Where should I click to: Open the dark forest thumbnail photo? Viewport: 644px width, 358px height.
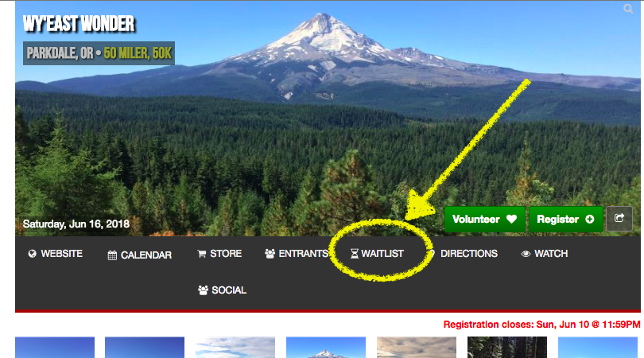coord(506,348)
